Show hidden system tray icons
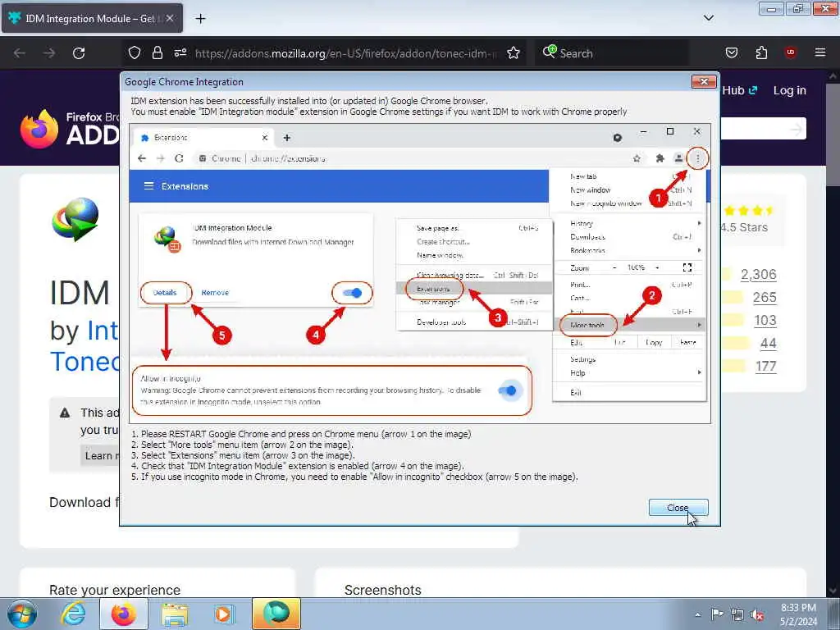This screenshot has height=630, width=840. pos(697,614)
